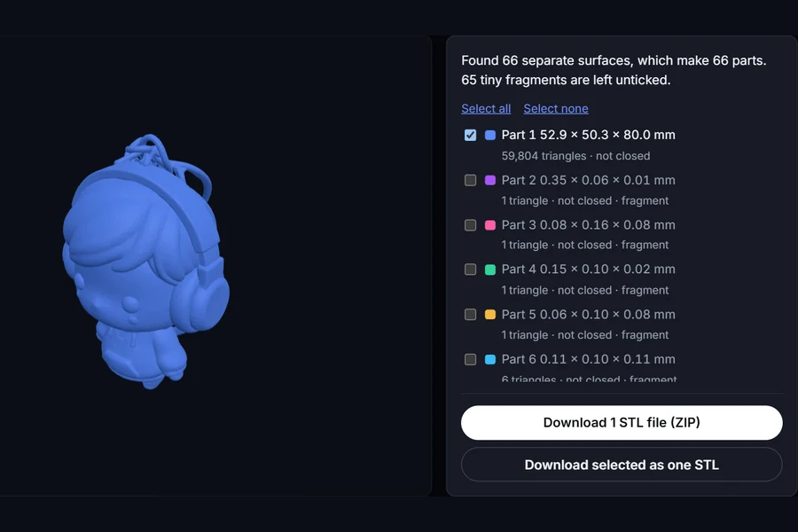Image resolution: width=798 pixels, height=532 pixels.
Task: Enable the Part 3 checkbox
Action: pos(470,225)
